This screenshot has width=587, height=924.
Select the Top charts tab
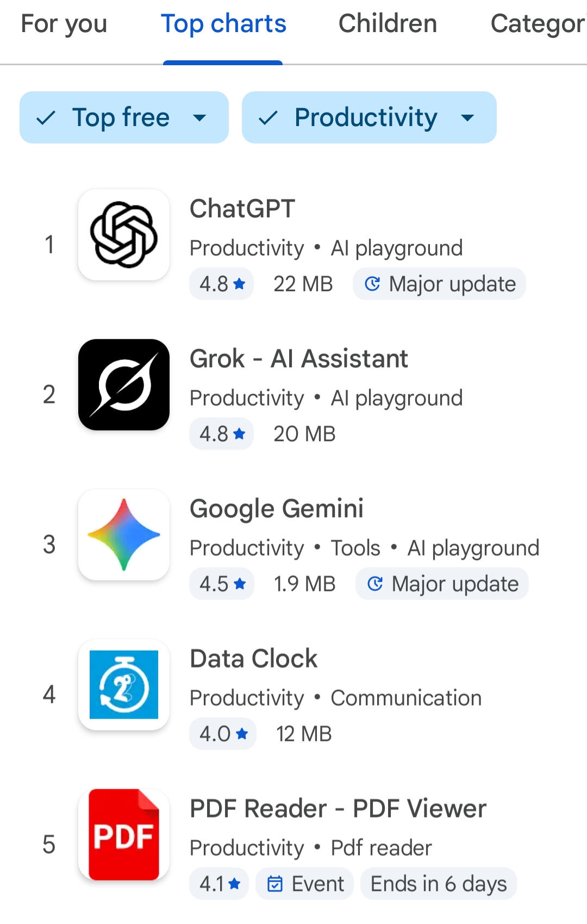pyautogui.click(x=223, y=24)
